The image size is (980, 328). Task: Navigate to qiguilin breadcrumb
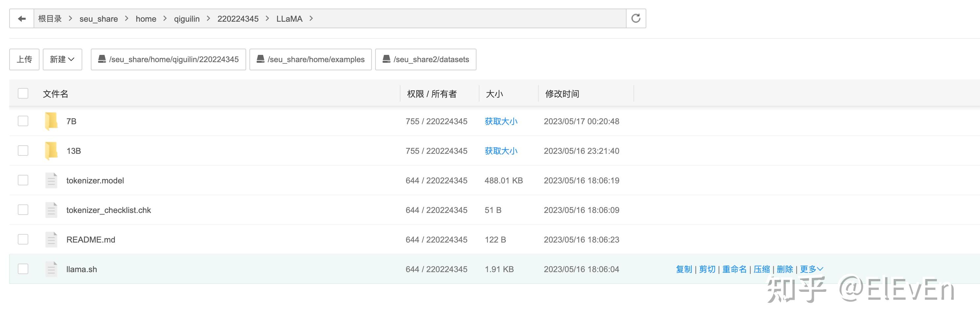click(x=187, y=19)
